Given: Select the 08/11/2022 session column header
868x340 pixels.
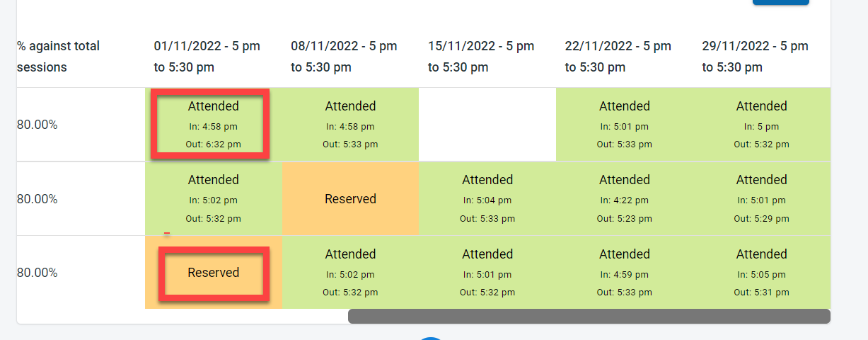Looking at the screenshot, I should [x=344, y=57].
